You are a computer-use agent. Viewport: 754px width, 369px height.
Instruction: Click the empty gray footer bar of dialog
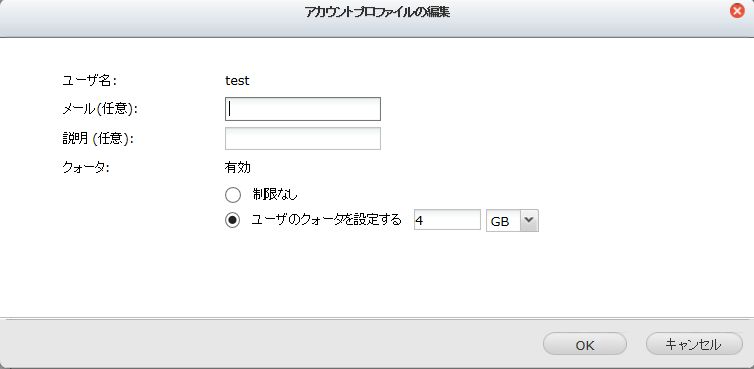coord(269,344)
